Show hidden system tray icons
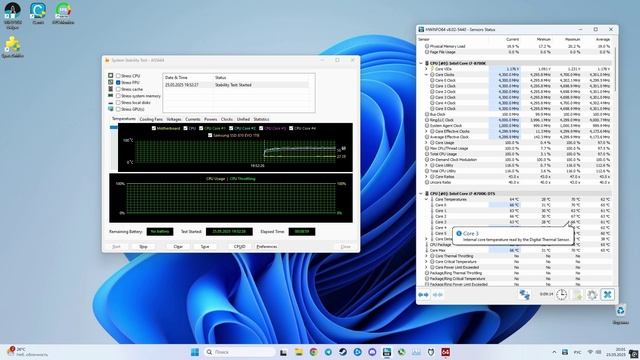Screen dimensions: 640x360 coord(554,352)
